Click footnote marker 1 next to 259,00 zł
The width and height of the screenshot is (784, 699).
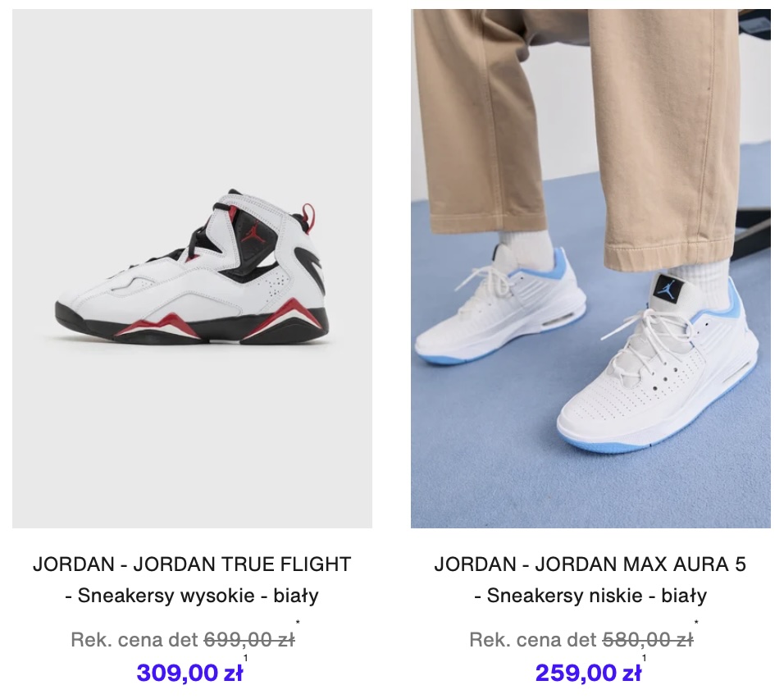644,658
